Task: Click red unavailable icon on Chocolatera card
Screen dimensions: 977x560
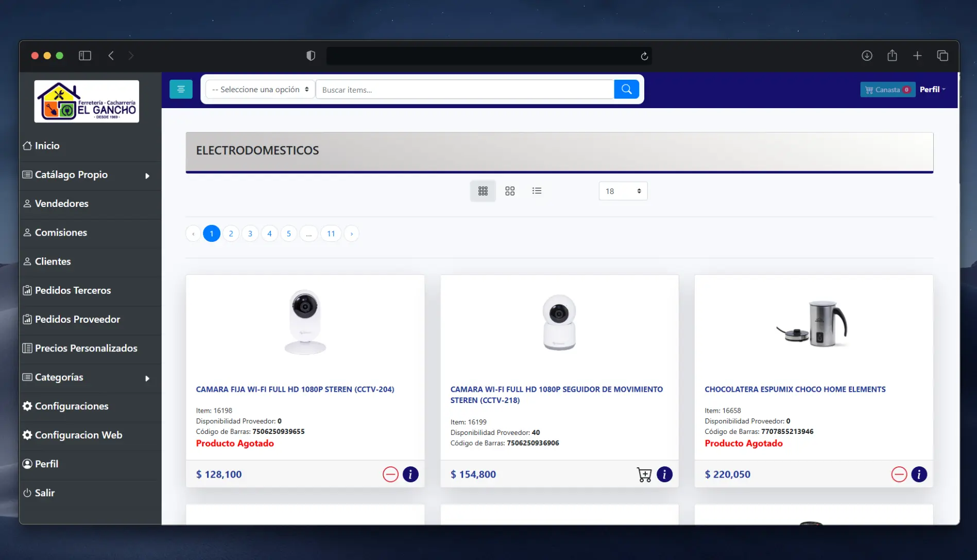Action: [899, 474]
